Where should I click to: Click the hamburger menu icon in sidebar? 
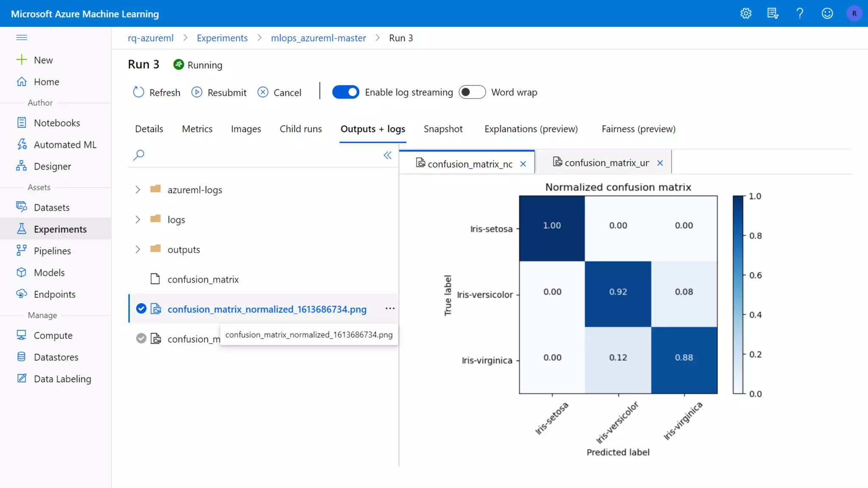point(22,38)
